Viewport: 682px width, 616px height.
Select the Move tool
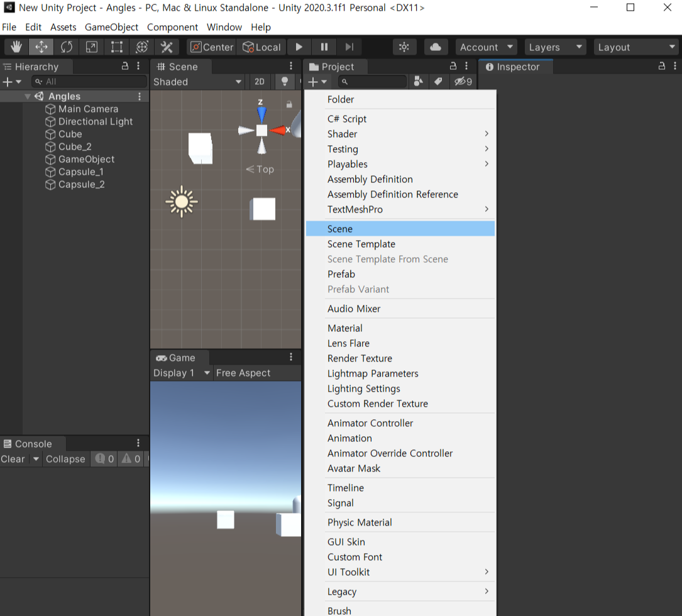(x=41, y=47)
